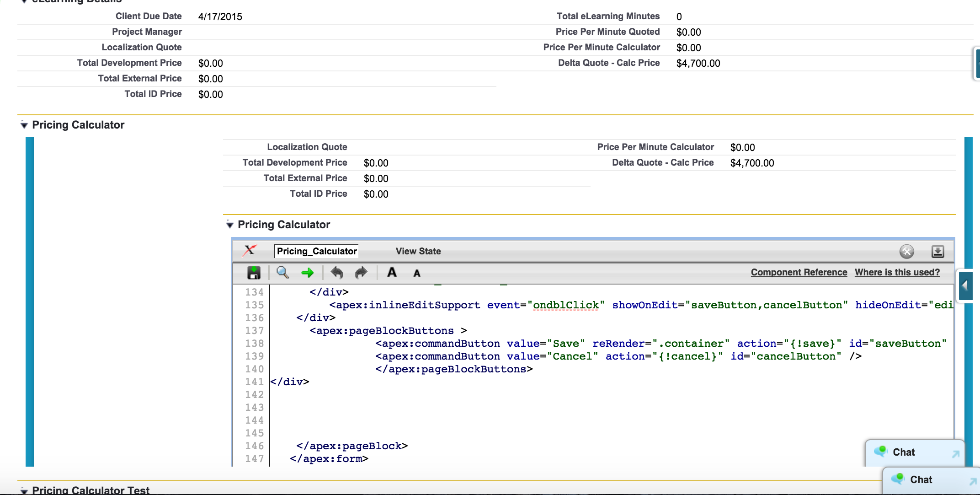980x495 pixels.
Task: Click the green forward navigation arrow icon
Action: coord(307,273)
